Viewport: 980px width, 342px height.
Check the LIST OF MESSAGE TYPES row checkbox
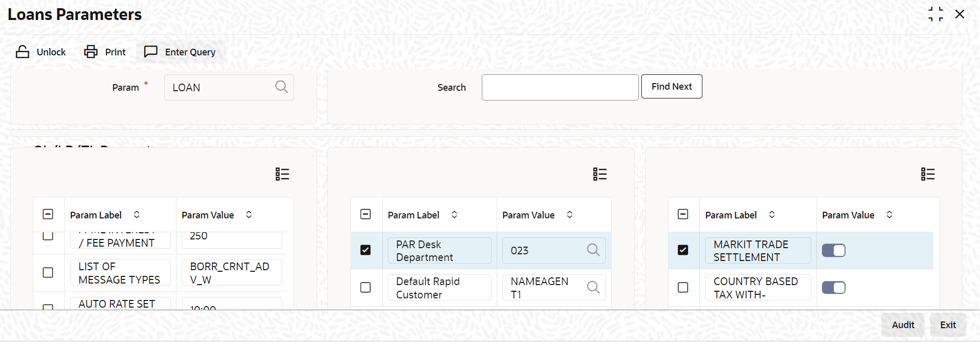point(48,272)
